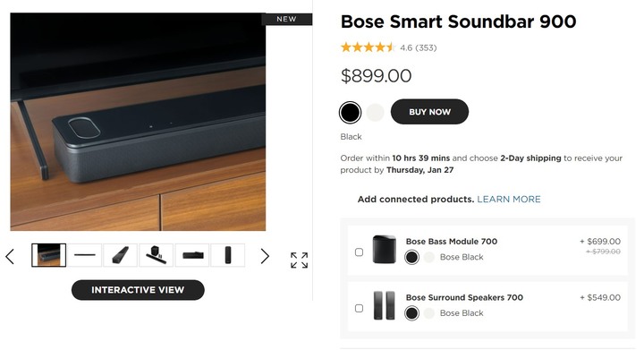Open the Bass Module 700 product image

pos(384,250)
